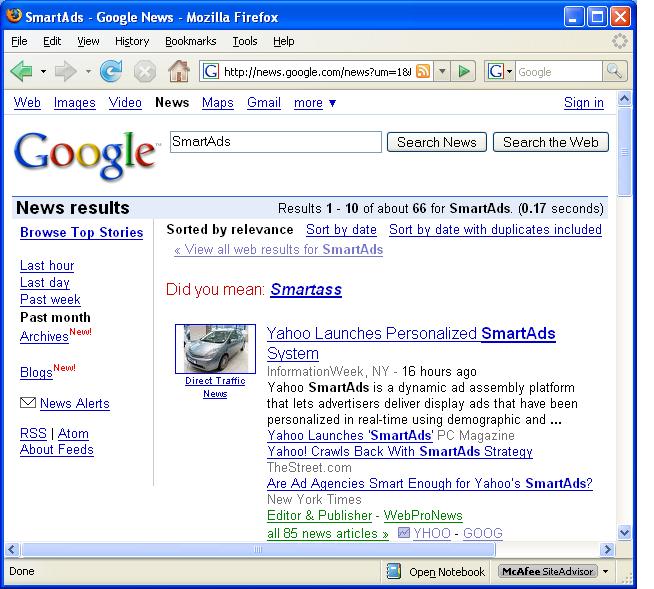The height and width of the screenshot is (589, 654).
Task: Click the green Go arrow button
Action: click(464, 71)
